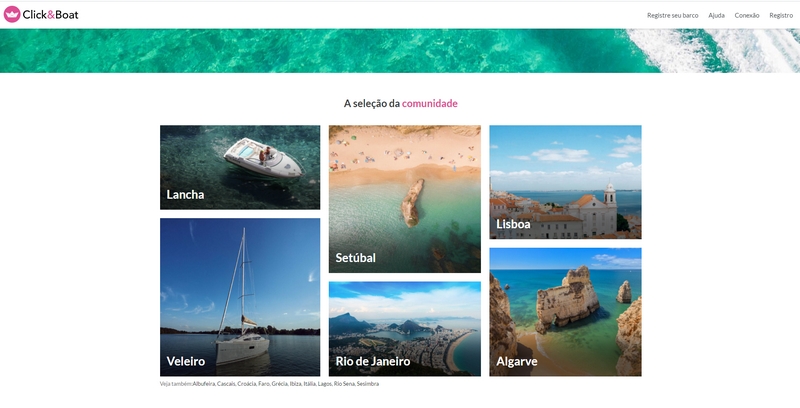Follow the Cascais link
Viewport: 800px width, 408px height.
[226, 384]
